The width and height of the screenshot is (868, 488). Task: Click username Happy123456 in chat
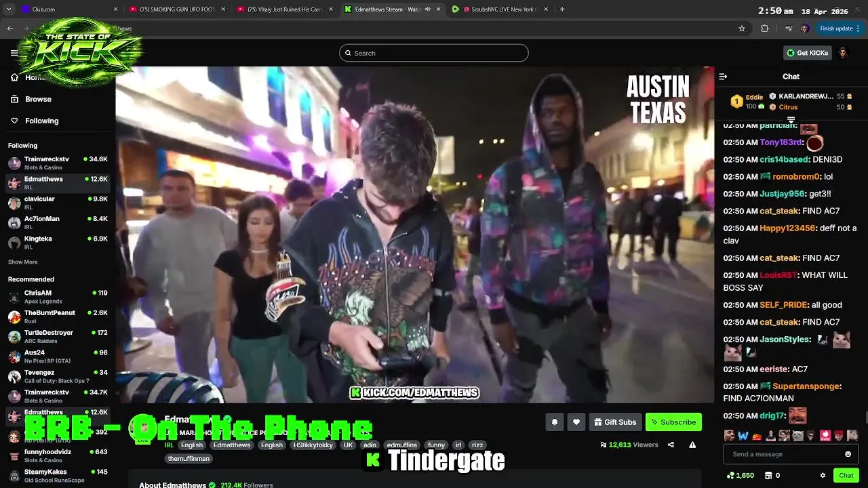pos(787,228)
